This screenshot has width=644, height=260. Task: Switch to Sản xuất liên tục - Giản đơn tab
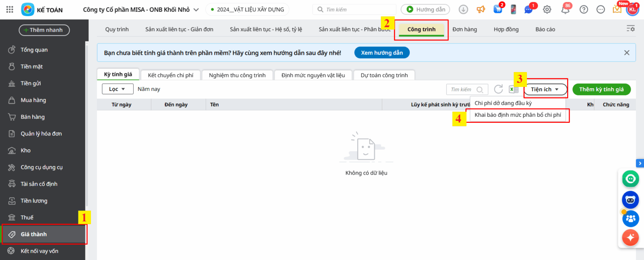tap(180, 29)
